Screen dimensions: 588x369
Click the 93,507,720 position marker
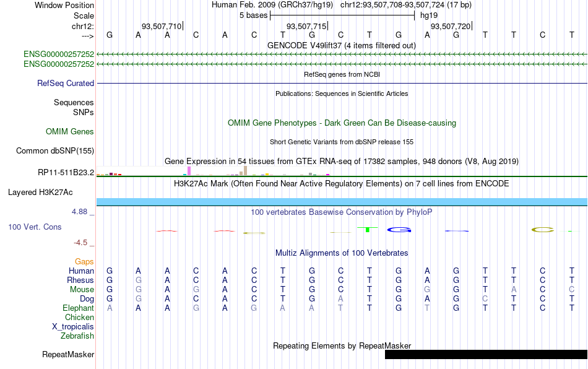click(x=451, y=26)
